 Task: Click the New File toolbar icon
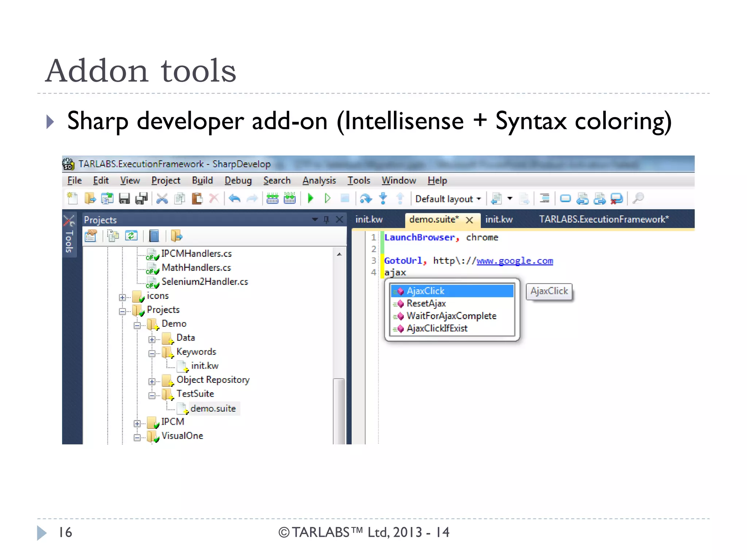(72, 198)
